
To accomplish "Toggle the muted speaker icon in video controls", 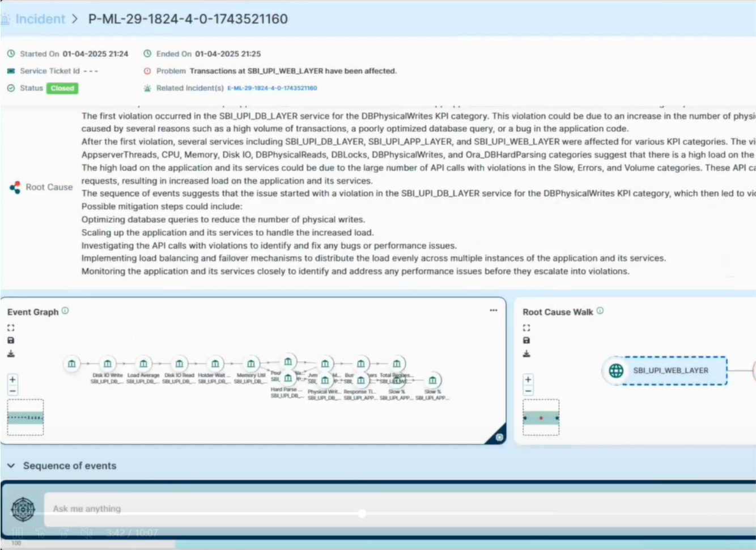I will pos(86,533).
